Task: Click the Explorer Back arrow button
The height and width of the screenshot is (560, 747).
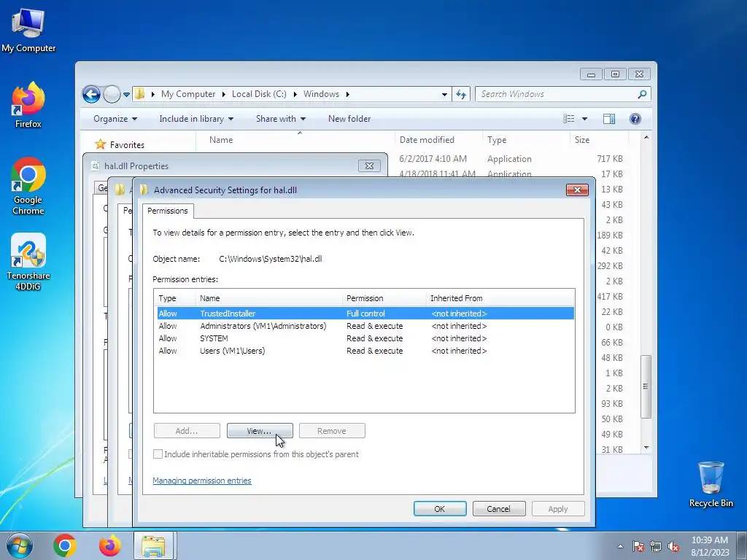Action: pyautogui.click(x=91, y=94)
